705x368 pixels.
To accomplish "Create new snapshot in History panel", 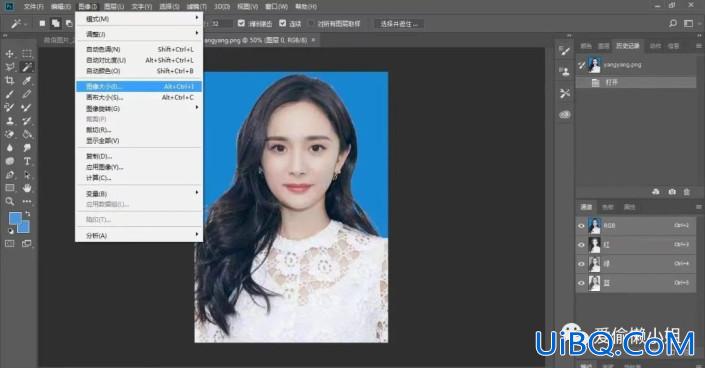I will pyautogui.click(x=672, y=192).
